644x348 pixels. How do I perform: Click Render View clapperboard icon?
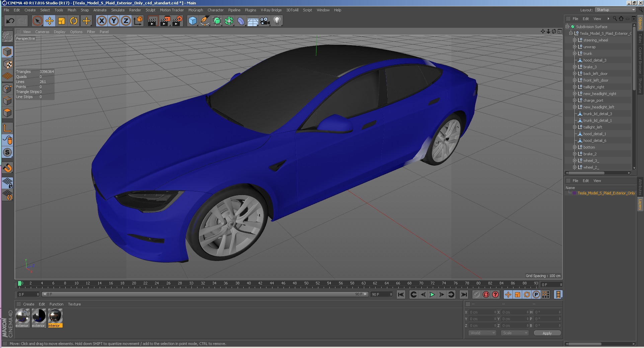(153, 21)
